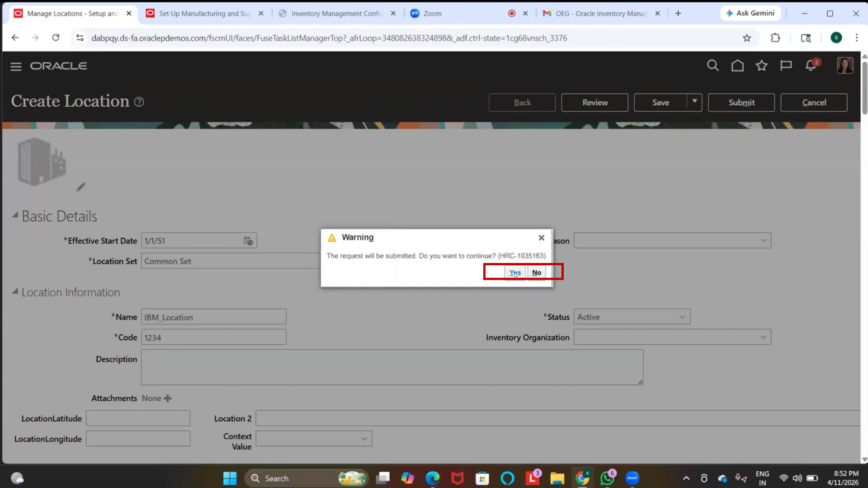868x488 pixels.
Task: Open browser extensions puzzle icon
Action: [x=775, y=38]
